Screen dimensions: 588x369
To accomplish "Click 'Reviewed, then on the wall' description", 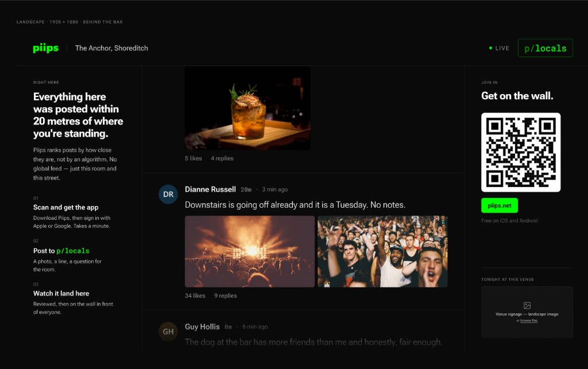I will point(73,308).
